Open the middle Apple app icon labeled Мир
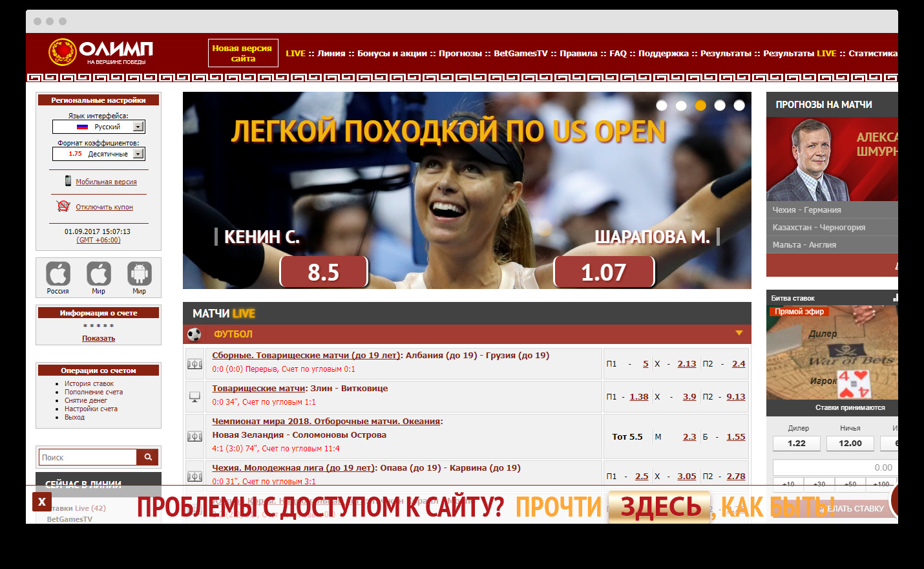 (x=99, y=274)
